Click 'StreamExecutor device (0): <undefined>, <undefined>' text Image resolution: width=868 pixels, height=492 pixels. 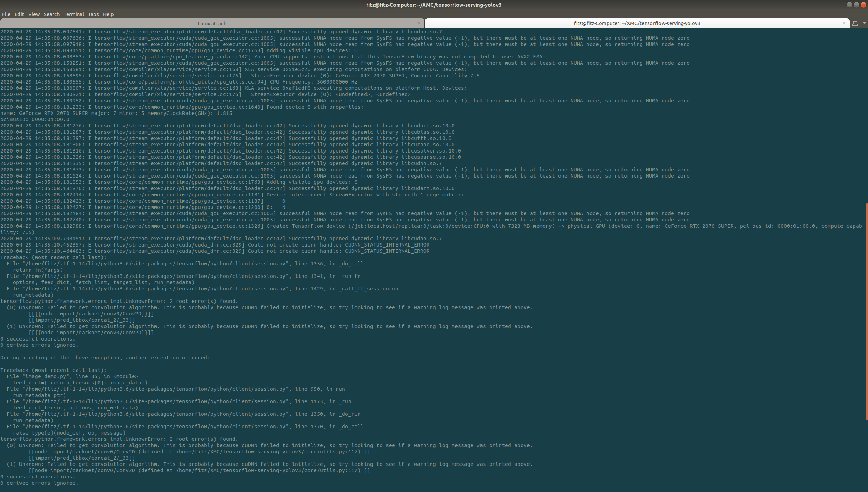pos(331,94)
